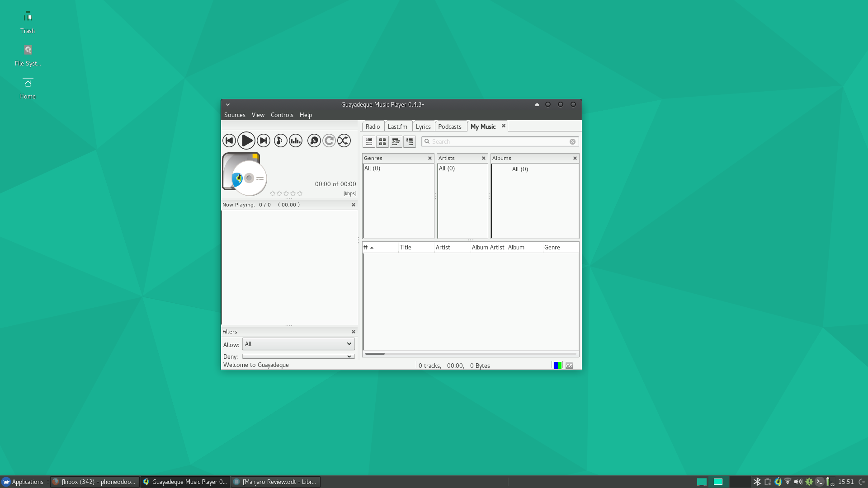Open the File System desktop icon

coord(28,55)
